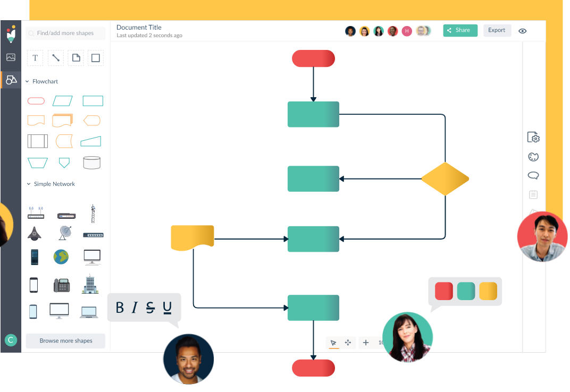Toggle bold text formatting
The width and height of the screenshot is (570, 392).
pos(120,308)
